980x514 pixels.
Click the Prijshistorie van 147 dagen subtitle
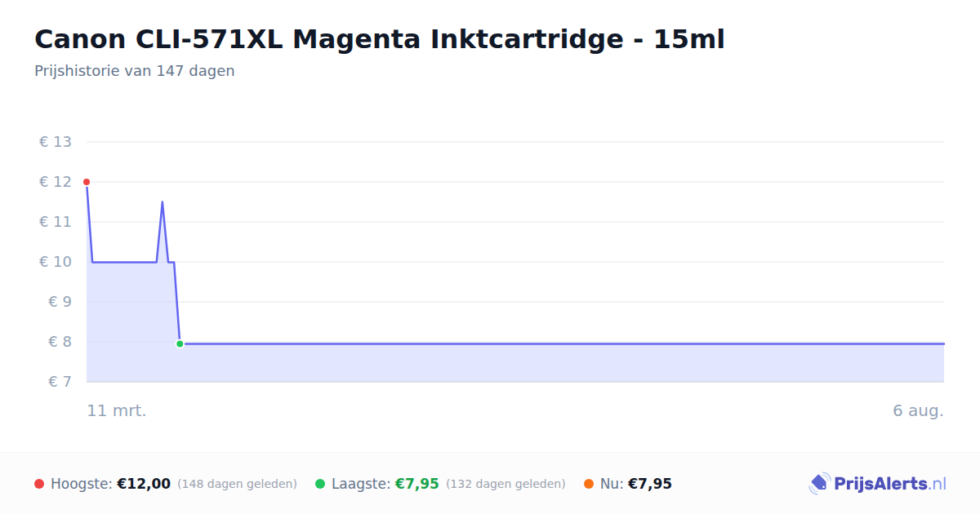pos(134,71)
